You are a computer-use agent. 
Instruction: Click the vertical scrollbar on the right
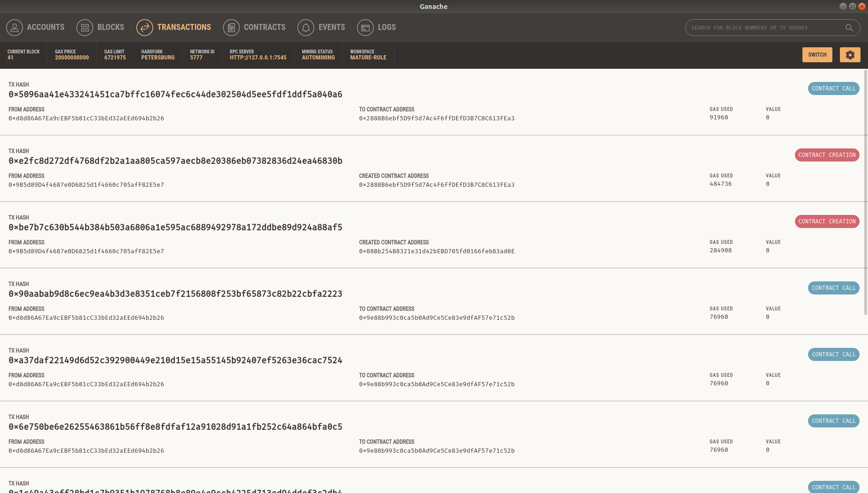[x=865, y=187]
